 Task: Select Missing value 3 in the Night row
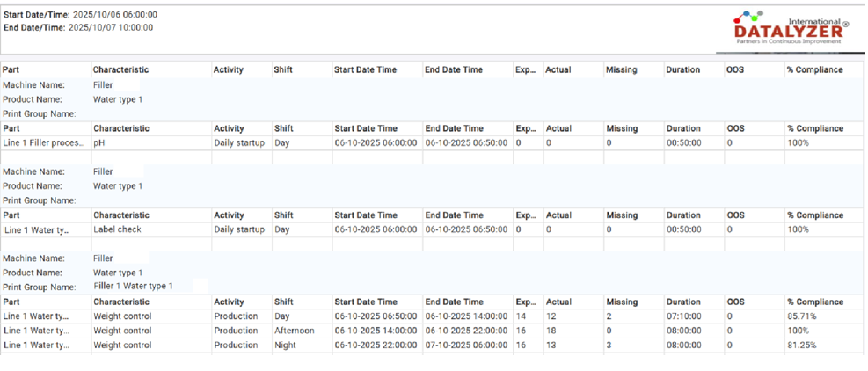tap(609, 345)
